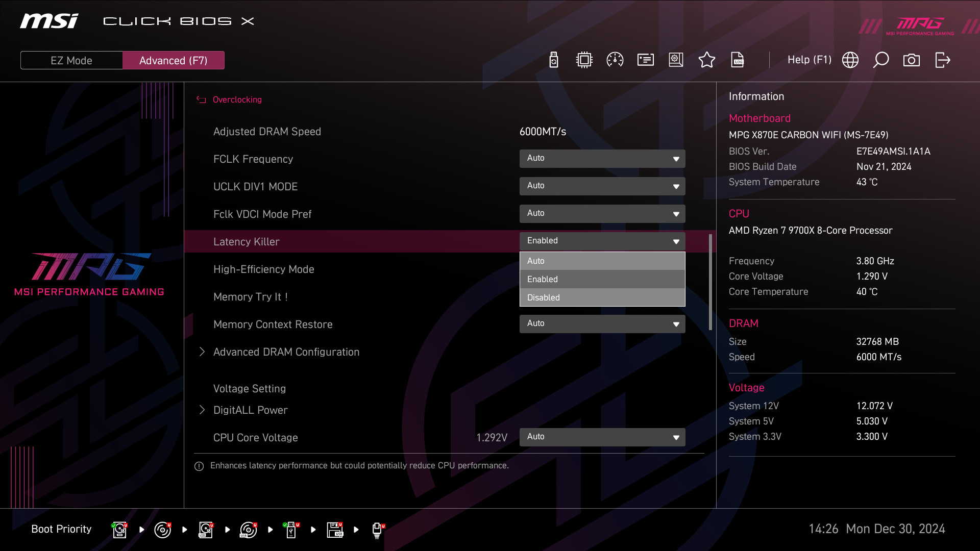The width and height of the screenshot is (980, 551).
Task: Choose Auto in Latency Killer list
Action: [602, 261]
